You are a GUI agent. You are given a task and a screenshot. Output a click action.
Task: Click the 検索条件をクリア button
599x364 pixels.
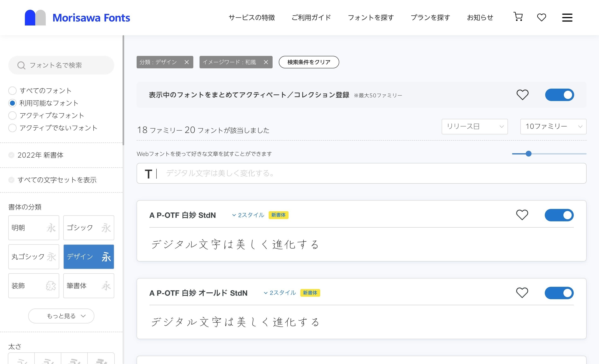[x=309, y=62]
